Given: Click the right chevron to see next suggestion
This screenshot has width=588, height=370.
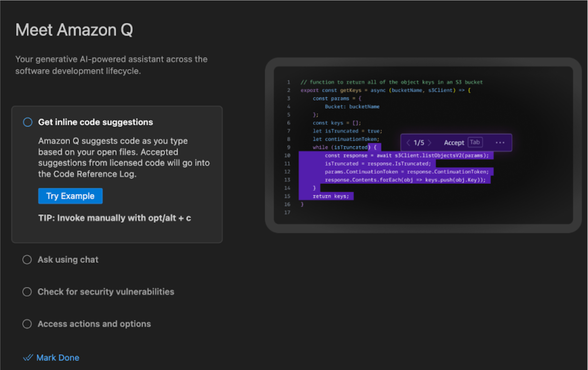Looking at the screenshot, I should 430,142.
